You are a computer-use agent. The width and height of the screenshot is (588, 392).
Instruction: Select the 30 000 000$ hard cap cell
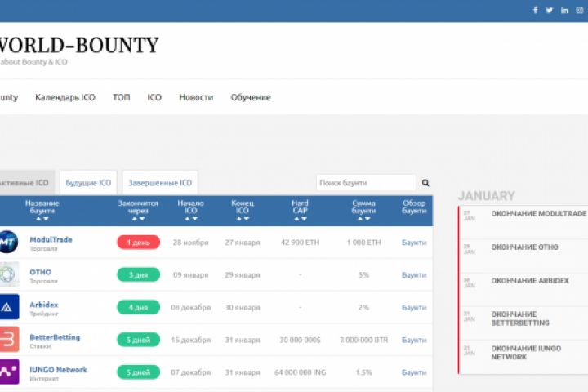coord(300,340)
